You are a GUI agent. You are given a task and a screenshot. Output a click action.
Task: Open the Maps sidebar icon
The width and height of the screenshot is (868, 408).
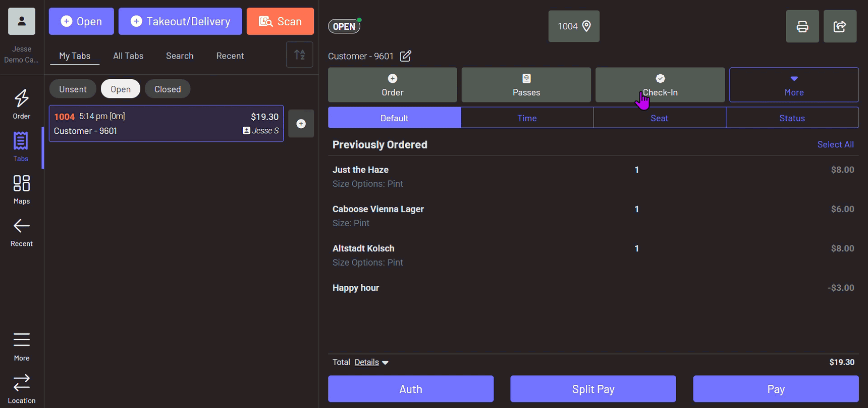(x=21, y=189)
